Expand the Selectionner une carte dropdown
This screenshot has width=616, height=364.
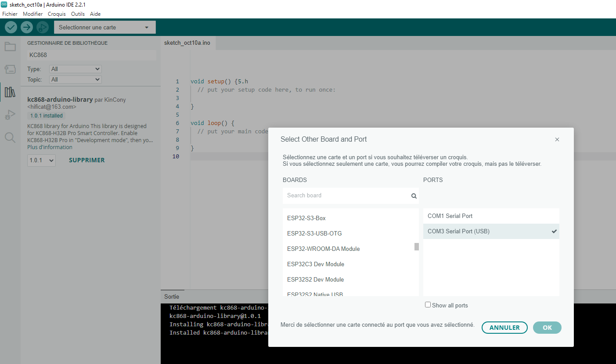(x=104, y=27)
